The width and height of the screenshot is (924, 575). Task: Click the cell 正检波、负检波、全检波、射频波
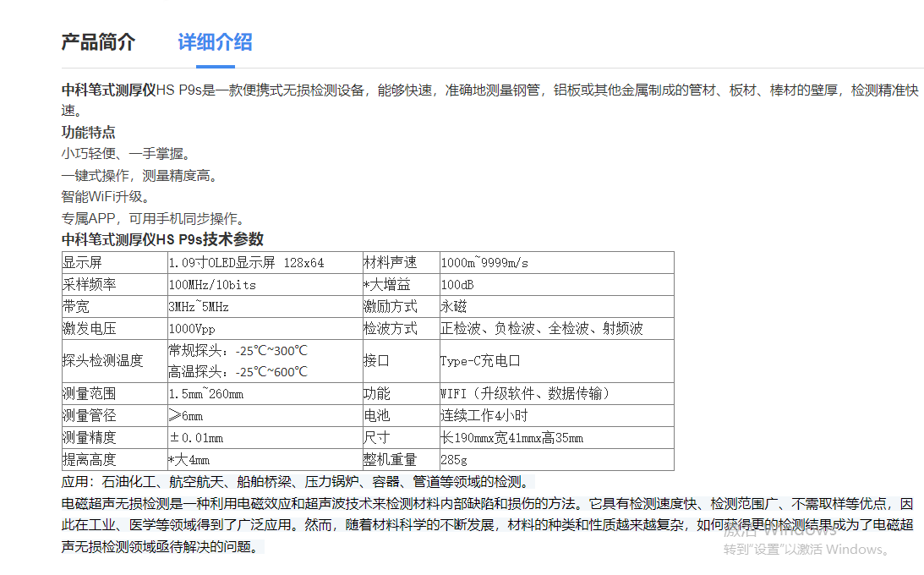tap(556, 328)
